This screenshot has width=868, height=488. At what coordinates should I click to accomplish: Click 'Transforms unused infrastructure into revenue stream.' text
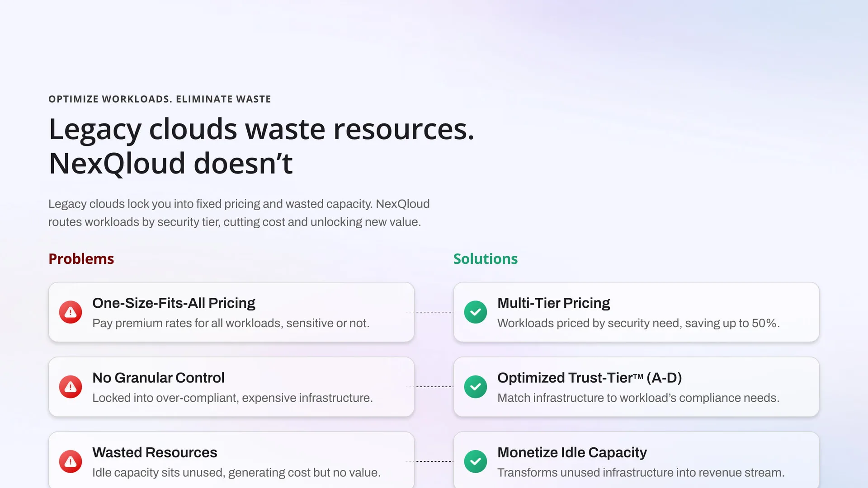coord(641,473)
